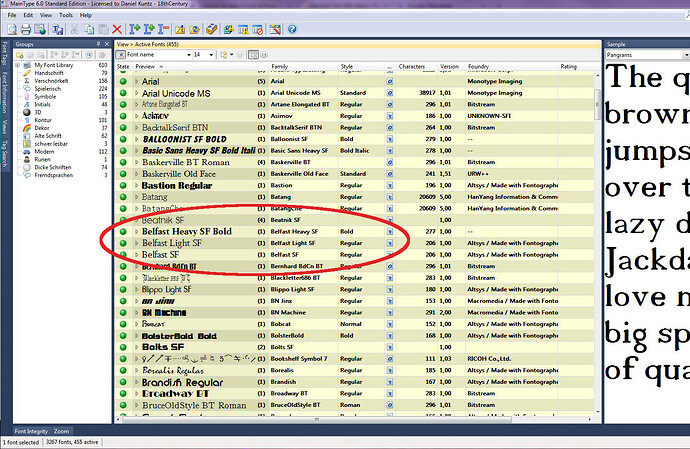The width and height of the screenshot is (690, 449).
Task: Click the rainbow icon for the Dekor group
Action: tap(27, 128)
